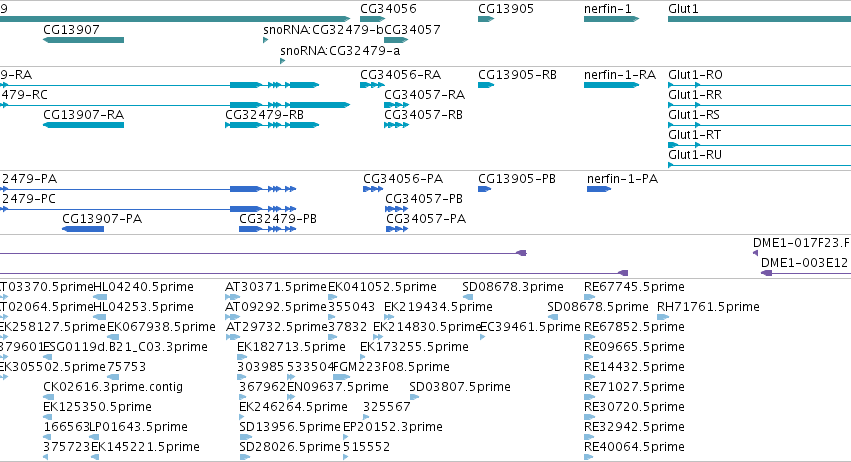Click the CG13905-RB transcript label

(x=517, y=74)
